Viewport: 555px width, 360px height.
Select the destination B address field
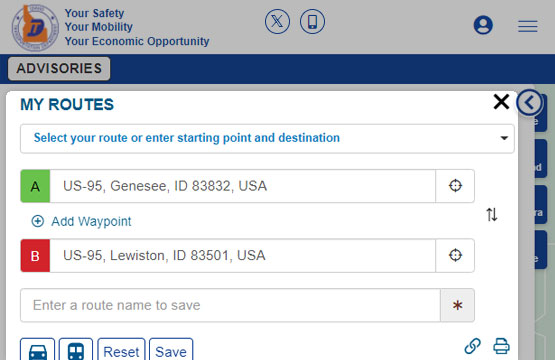tap(242, 255)
